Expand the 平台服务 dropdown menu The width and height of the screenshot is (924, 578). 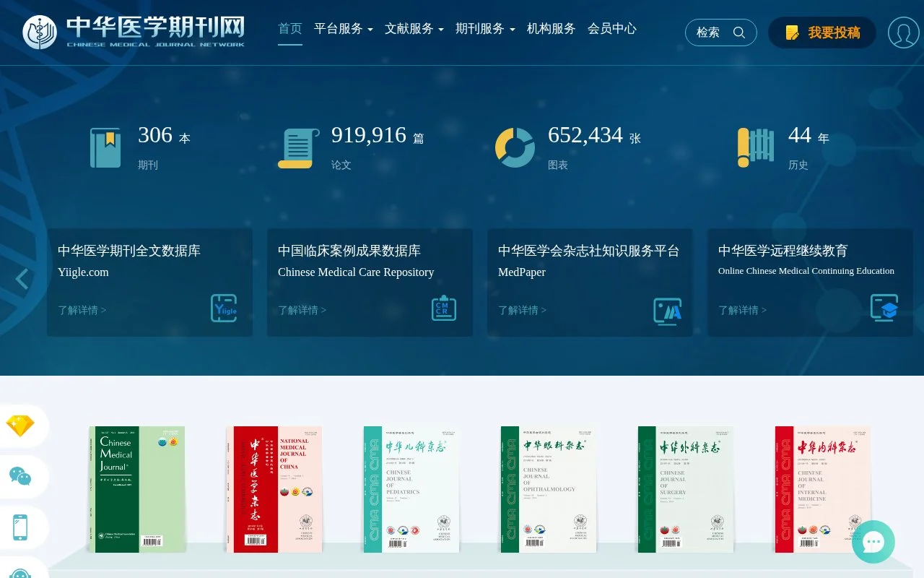[344, 29]
